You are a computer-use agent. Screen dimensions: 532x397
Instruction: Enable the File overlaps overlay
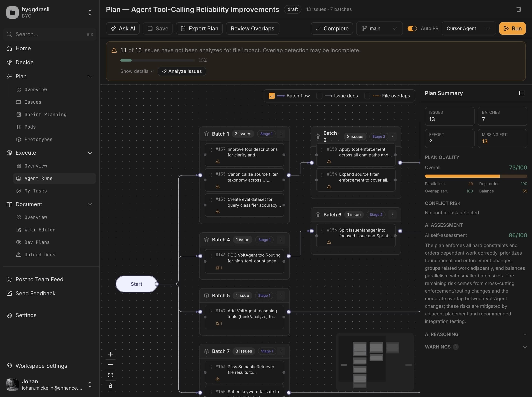pyautogui.click(x=367, y=96)
